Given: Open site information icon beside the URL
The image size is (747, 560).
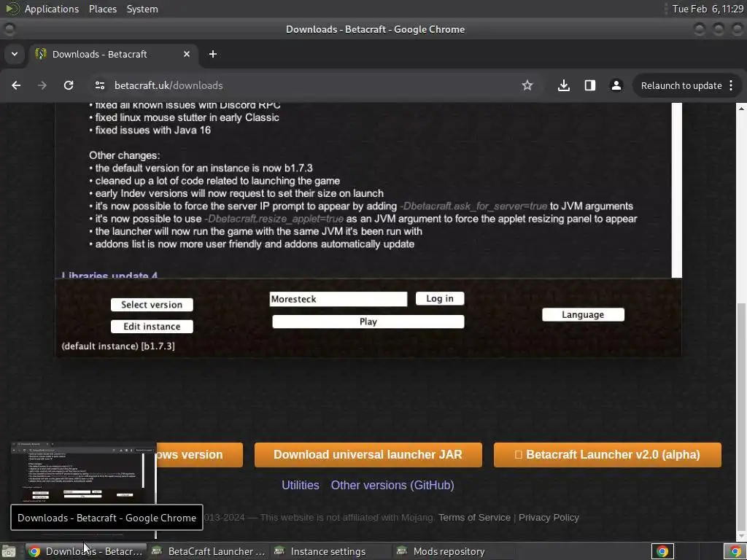Looking at the screenshot, I should [99, 85].
